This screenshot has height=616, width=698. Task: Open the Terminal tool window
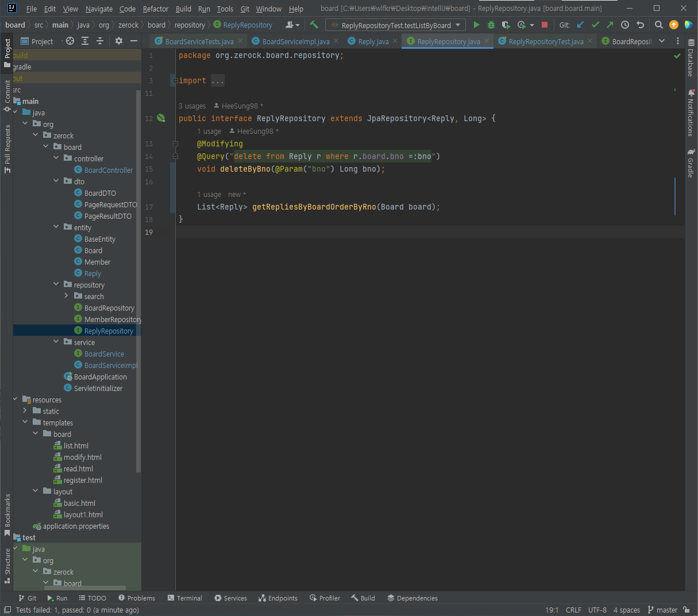point(185,598)
